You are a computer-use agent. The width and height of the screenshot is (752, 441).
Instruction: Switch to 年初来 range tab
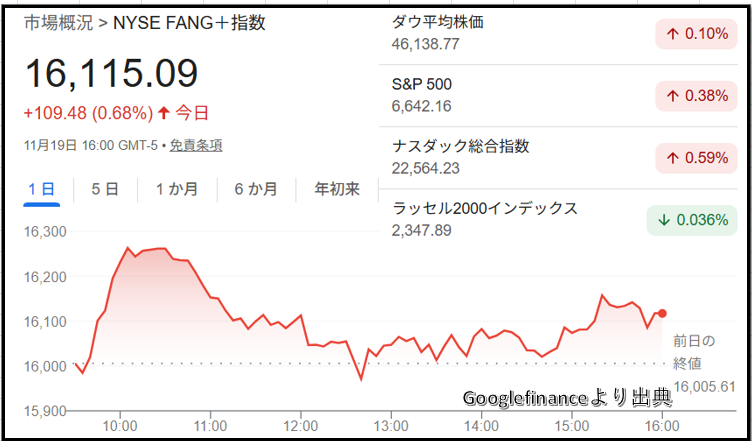pyautogui.click(x=337, y=188)
